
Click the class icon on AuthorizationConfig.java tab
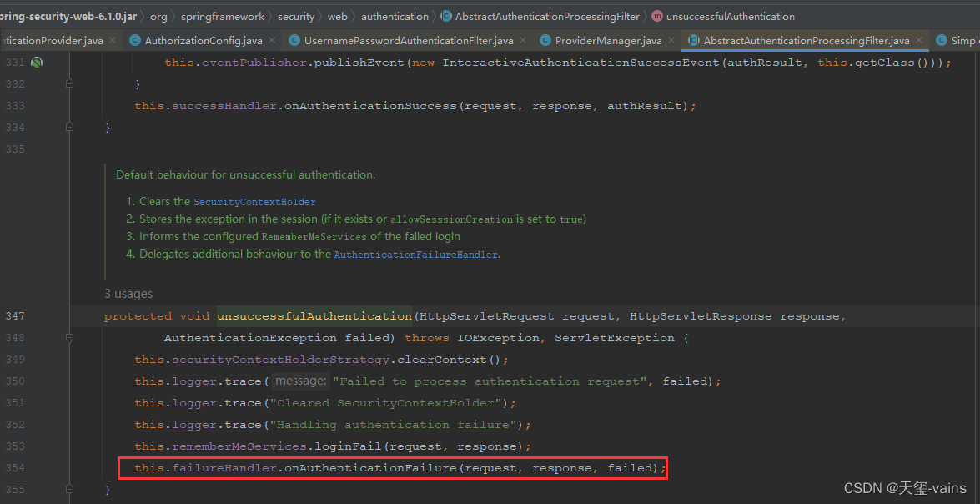pos(135,41)
